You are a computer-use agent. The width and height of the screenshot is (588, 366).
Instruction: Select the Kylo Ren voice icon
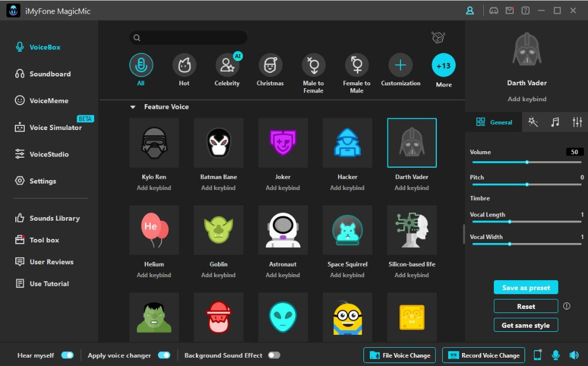154,142
